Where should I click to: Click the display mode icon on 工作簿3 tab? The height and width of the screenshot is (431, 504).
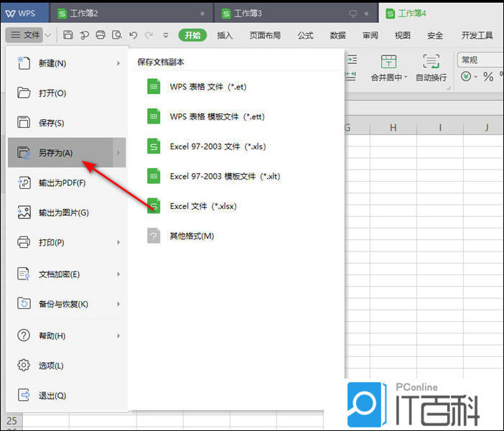pos(353,14)
